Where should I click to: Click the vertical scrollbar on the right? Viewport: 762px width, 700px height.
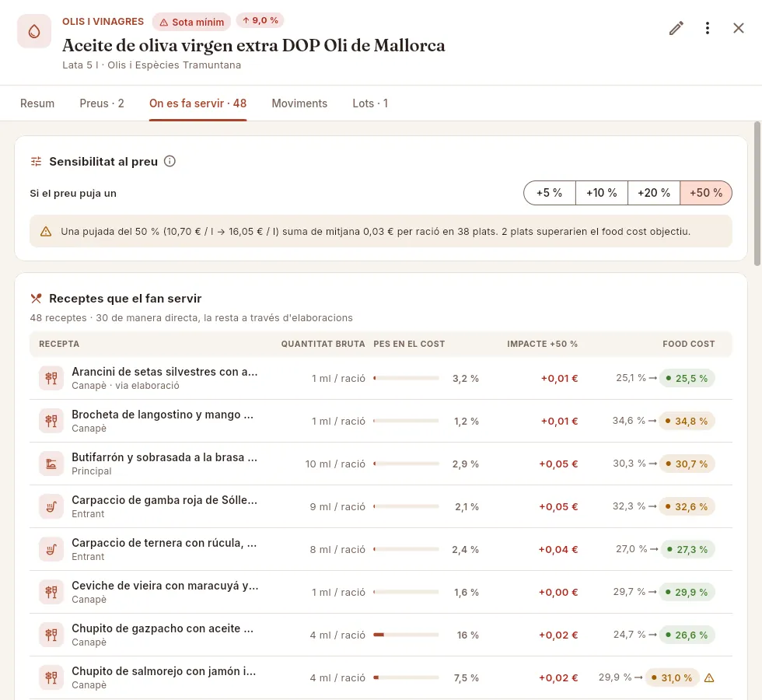[x=757, y=194]
